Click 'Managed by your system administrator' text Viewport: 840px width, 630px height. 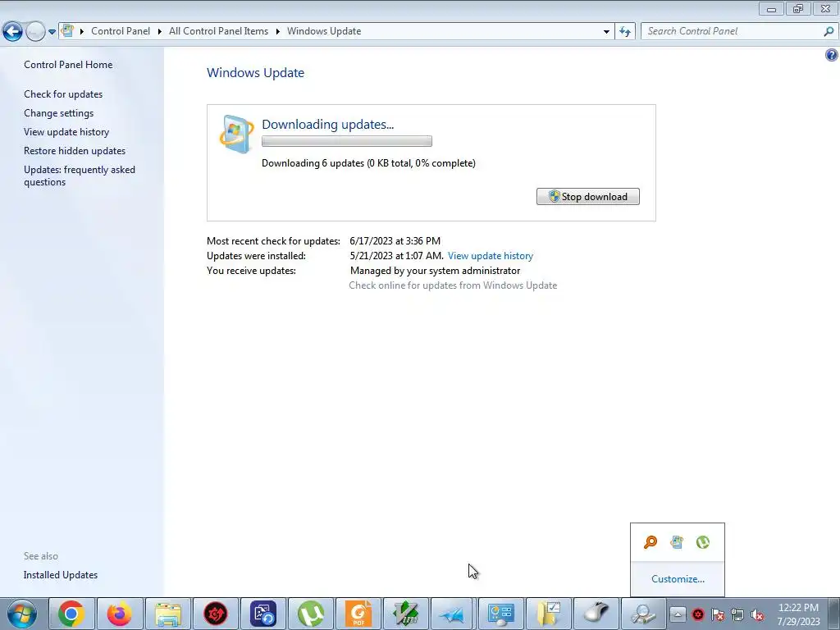pyautogui.click(x=435, y=271)
